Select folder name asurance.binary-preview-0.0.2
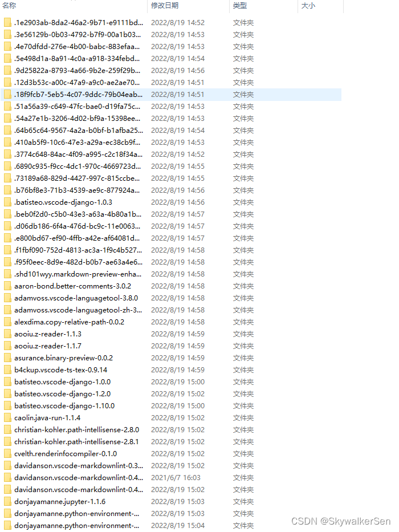The width and height of the screenshot is (399, 532). [63, 358]
